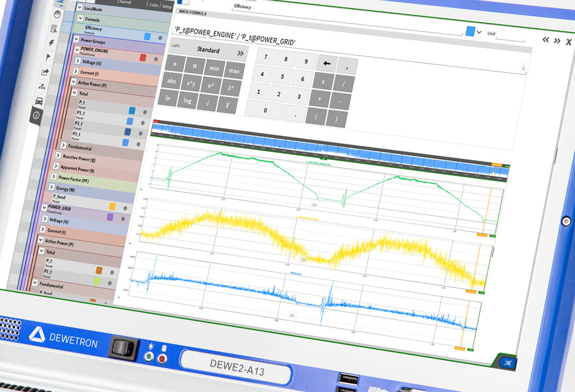Click the 'min' function button
The image size is (575, 392).
[x=215, y=68]
